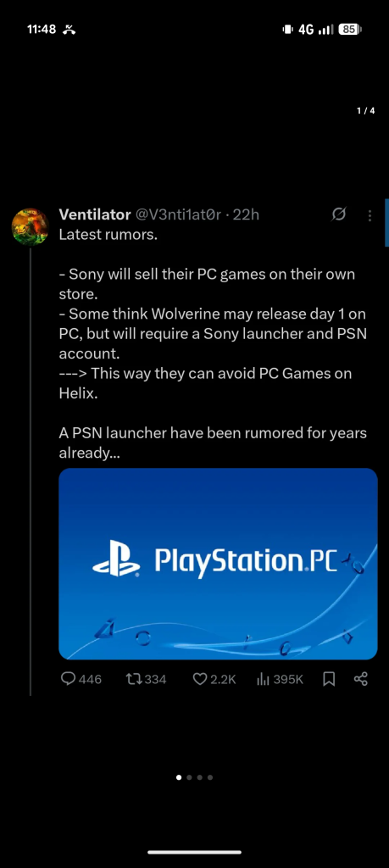Tap the Grok slashed-circle icon

coord(339,214)
